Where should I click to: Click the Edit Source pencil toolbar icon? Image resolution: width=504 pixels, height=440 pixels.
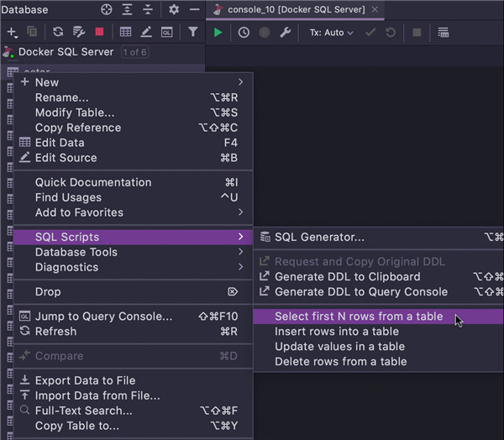(x=146, y=32)
